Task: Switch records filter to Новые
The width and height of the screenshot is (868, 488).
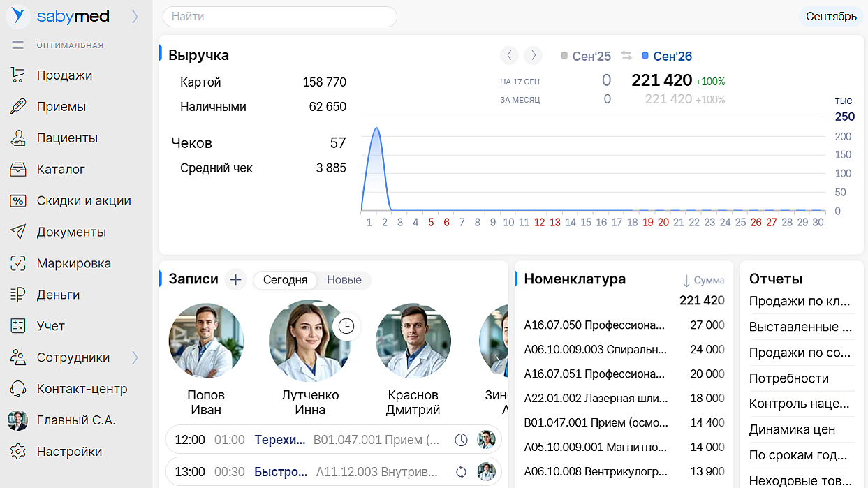Action: click(x=344, y=280)
